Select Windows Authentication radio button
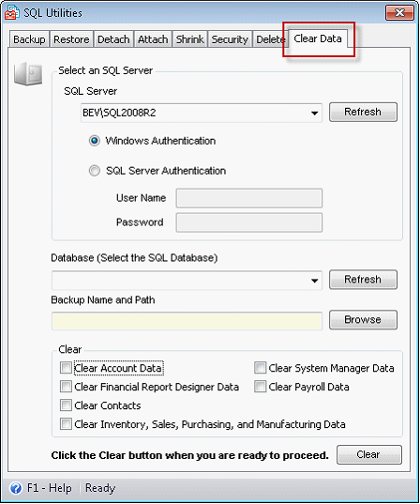Screen dimensions: 420x504 [x=95, y=141]
